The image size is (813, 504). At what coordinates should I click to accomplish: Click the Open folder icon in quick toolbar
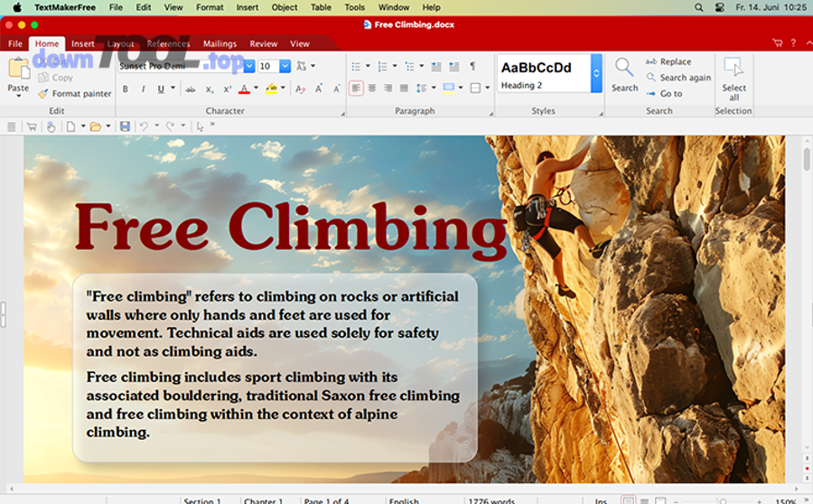pyautogui.click(x=95, y=126)
